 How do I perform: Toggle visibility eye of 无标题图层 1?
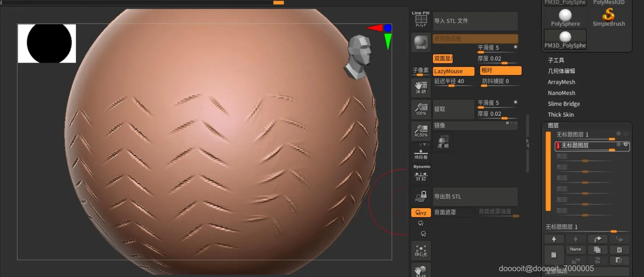click(x=626, y=134)
